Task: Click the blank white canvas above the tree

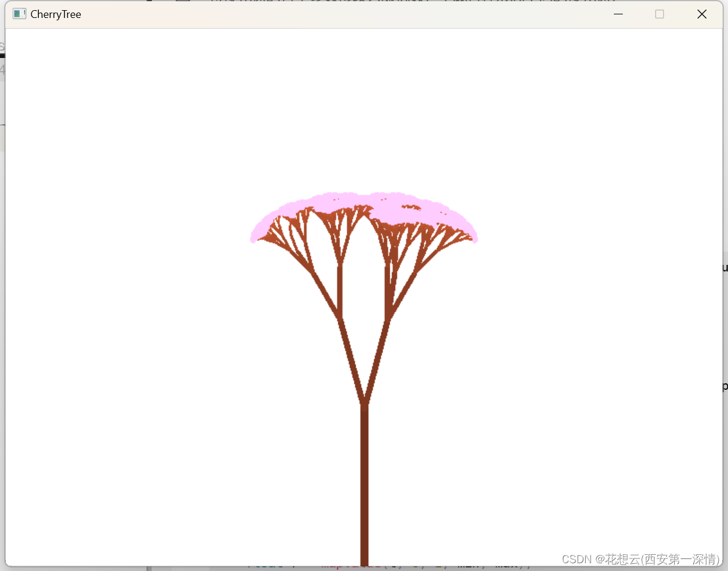Action: (363, 108)
